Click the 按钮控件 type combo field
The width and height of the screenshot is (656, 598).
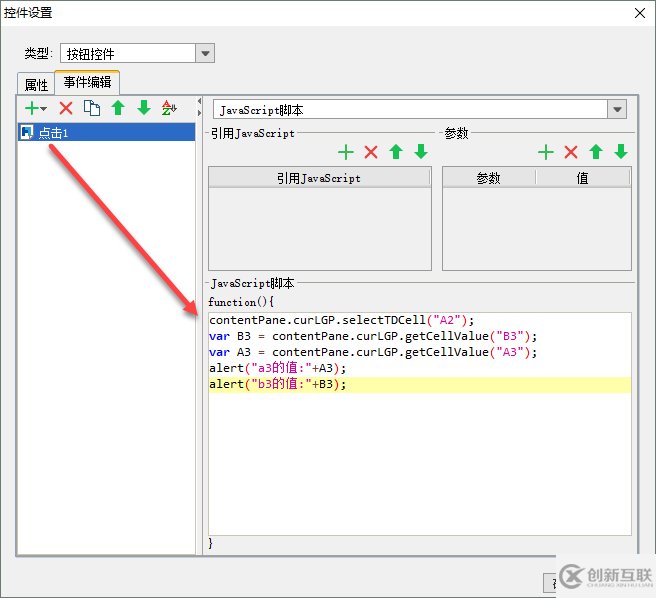point(128,53)
